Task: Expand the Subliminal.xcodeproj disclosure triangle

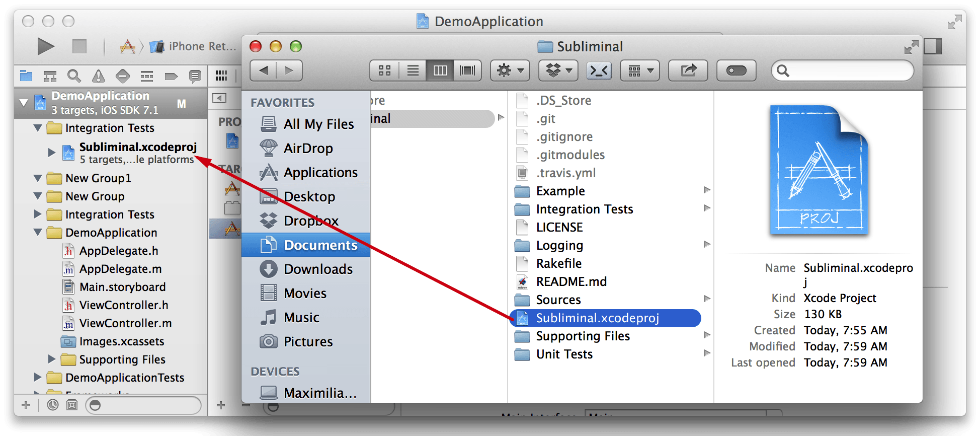Action: pos(51,152)
